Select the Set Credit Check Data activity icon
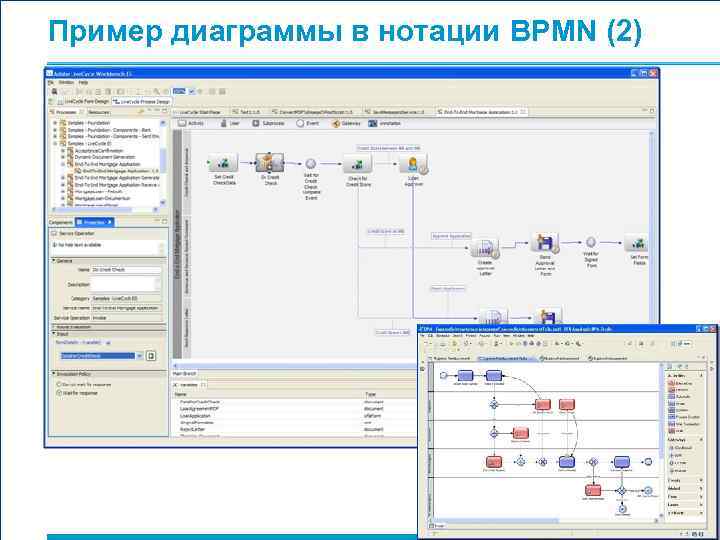Image resolution: width=720 pixels, height=540 pixels. [223, 163]
